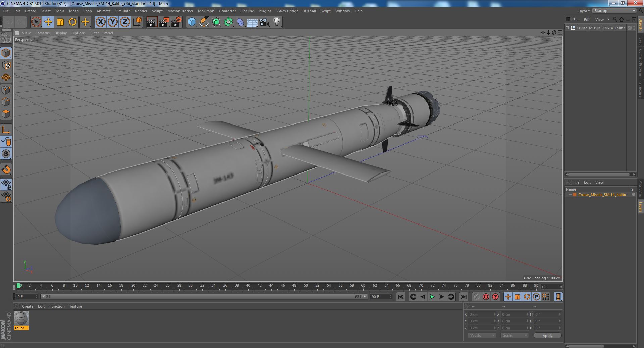Switch to the Takes side tab

click(x=640, y=40)
